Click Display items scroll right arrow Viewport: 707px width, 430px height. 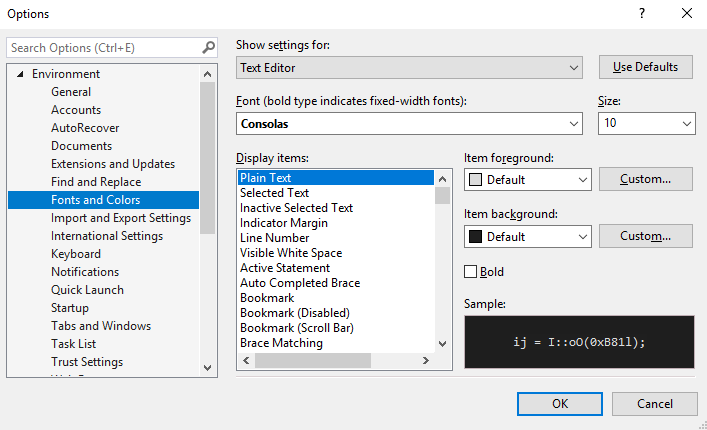[425, 361]
